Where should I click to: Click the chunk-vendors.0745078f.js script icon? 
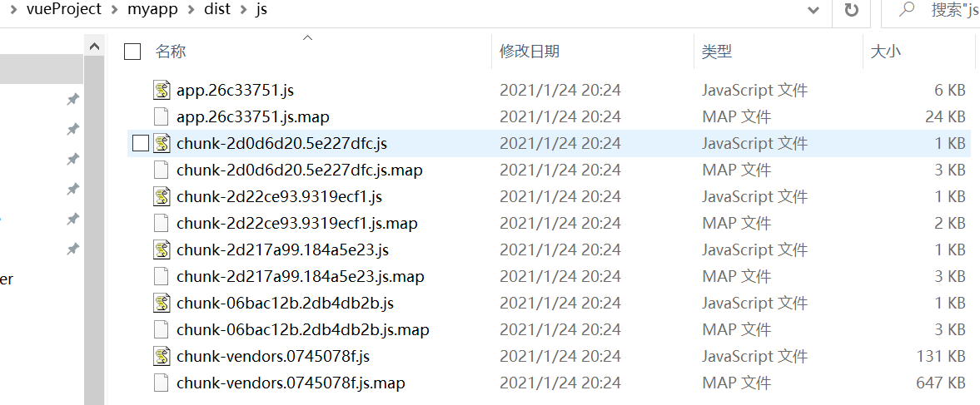coord(162,356)
